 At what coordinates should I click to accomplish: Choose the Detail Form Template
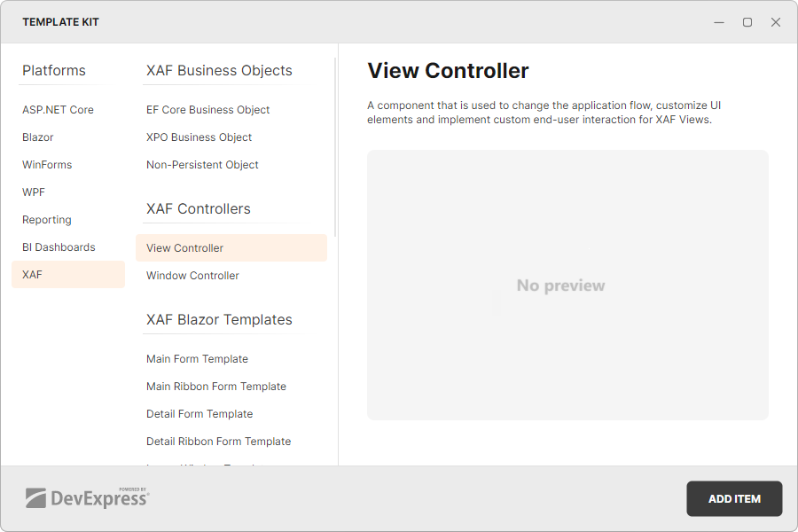[x=199, y=413]
